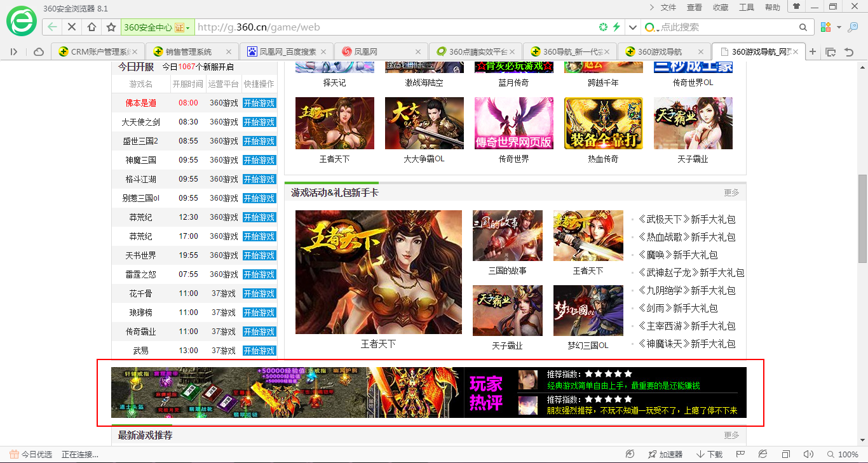Click the T-shirt skin theme icon in titlebar

tap(796, 7)
